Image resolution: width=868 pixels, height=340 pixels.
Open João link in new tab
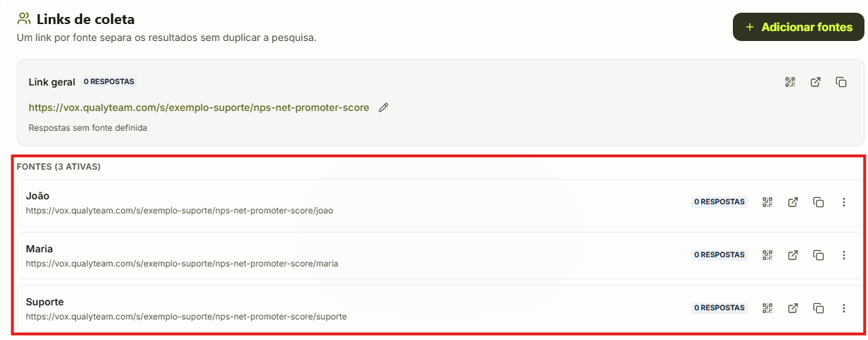(793, 202)
